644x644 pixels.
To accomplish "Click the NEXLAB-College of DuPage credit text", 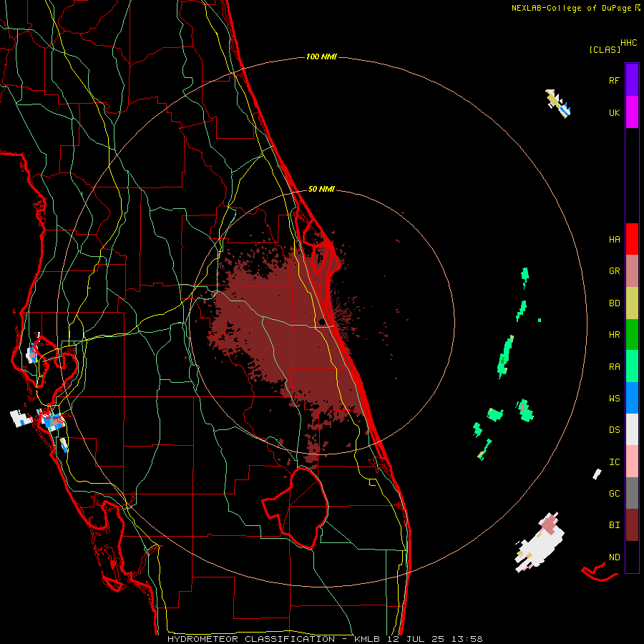I will (571, 8).
